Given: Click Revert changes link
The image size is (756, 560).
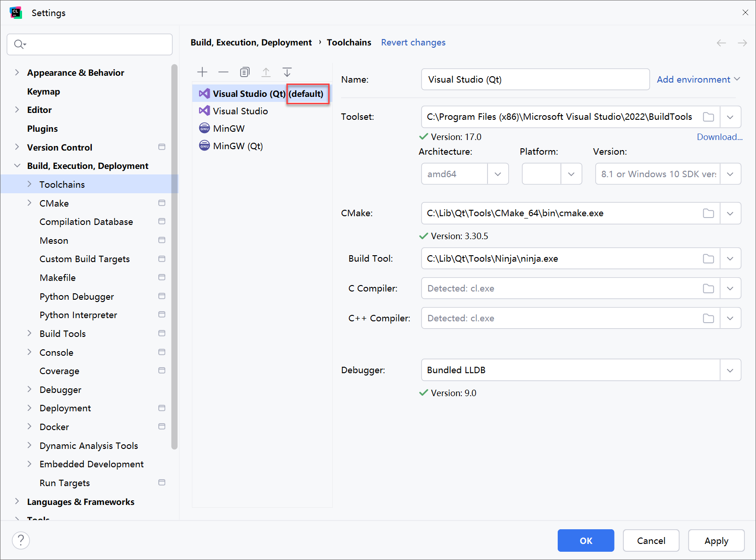Looking at the screenshot, I should [413, 42].
